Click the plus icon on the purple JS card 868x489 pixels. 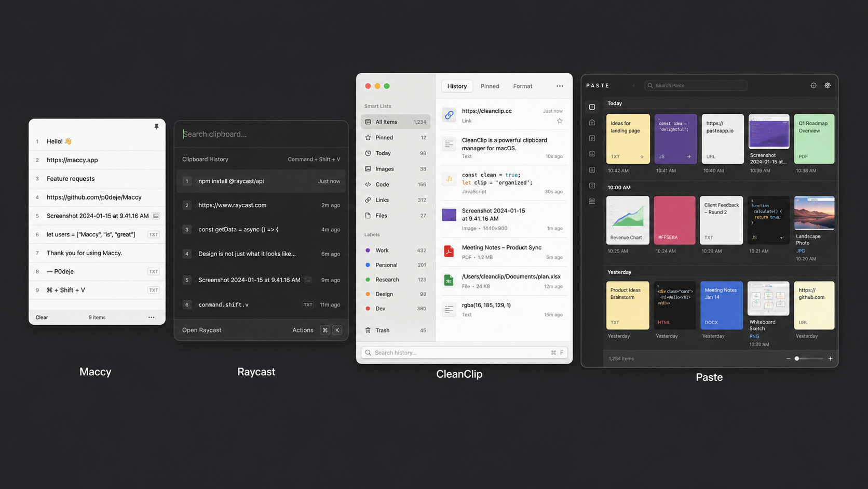tap(689, 156)
